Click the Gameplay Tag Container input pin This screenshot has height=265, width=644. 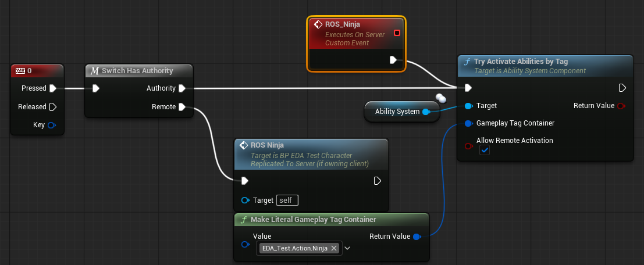[468, 123]
